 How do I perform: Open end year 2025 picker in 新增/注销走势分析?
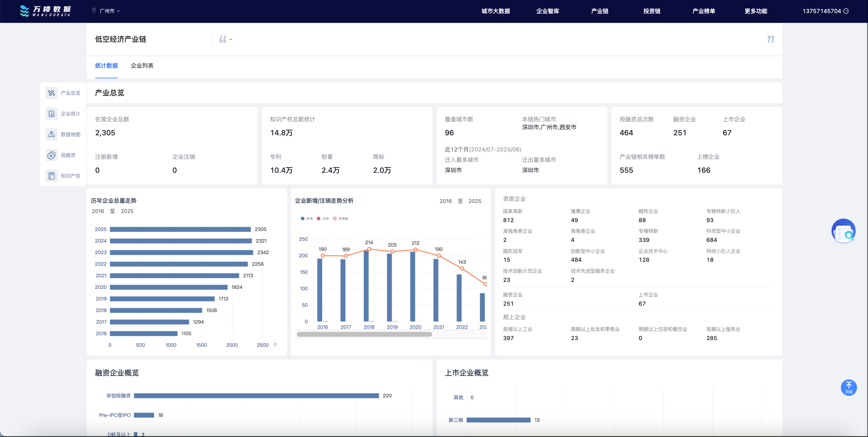coord(475,201)
